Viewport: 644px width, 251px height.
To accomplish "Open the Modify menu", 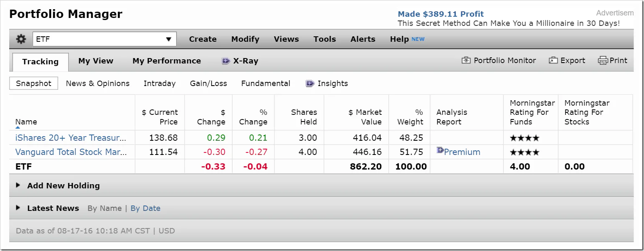I will click(x=245, y=39).
